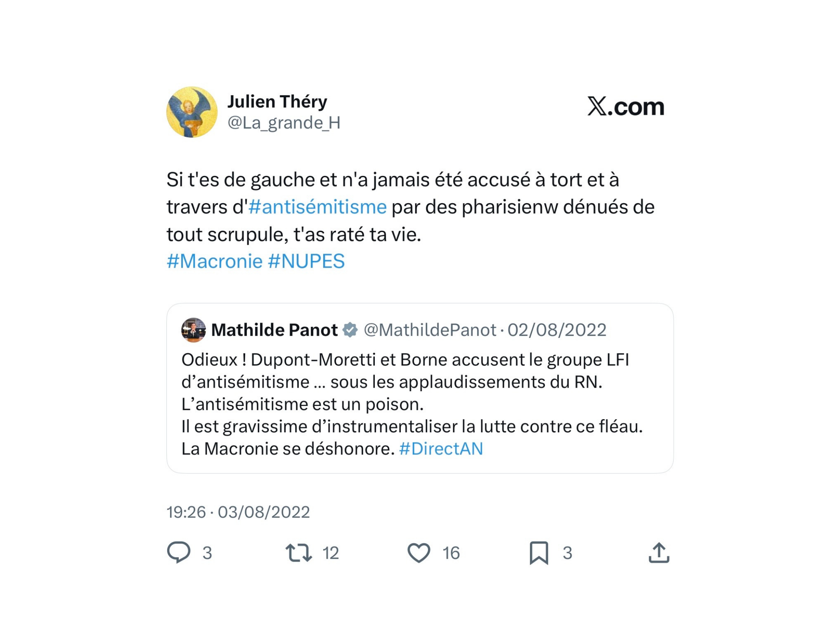
Task: Click the reply speech bubble icon
Action: point(178,552)
